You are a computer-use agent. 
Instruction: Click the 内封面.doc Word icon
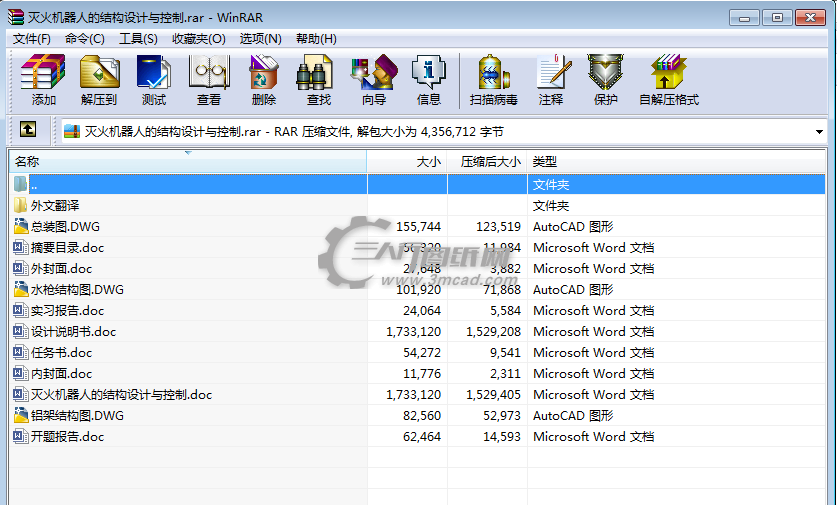tap(20, 373)
